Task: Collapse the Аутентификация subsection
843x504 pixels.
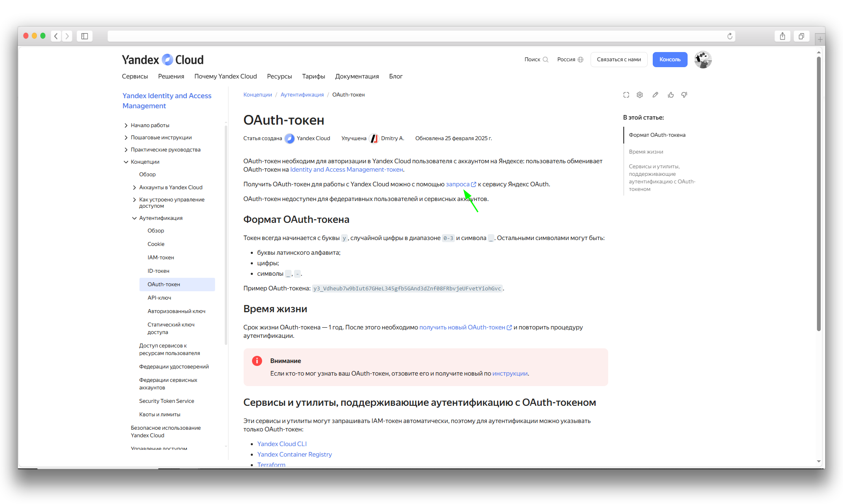Action: tap(134, 218)
